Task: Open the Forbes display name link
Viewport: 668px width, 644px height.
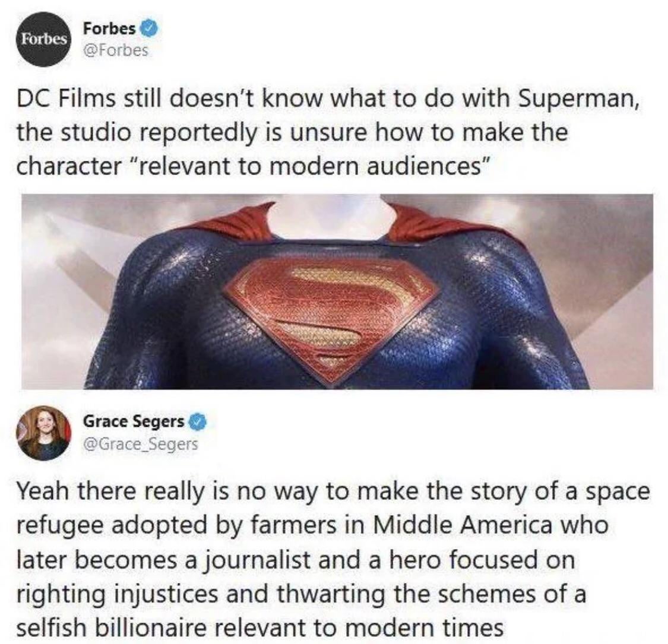Action: pos(110,28)
